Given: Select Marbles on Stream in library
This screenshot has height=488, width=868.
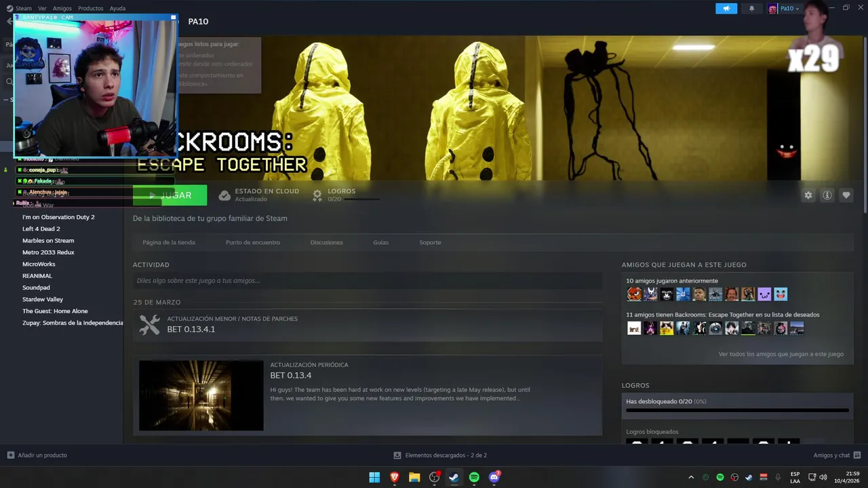Looking at the screenshot, I should (48, 241).
